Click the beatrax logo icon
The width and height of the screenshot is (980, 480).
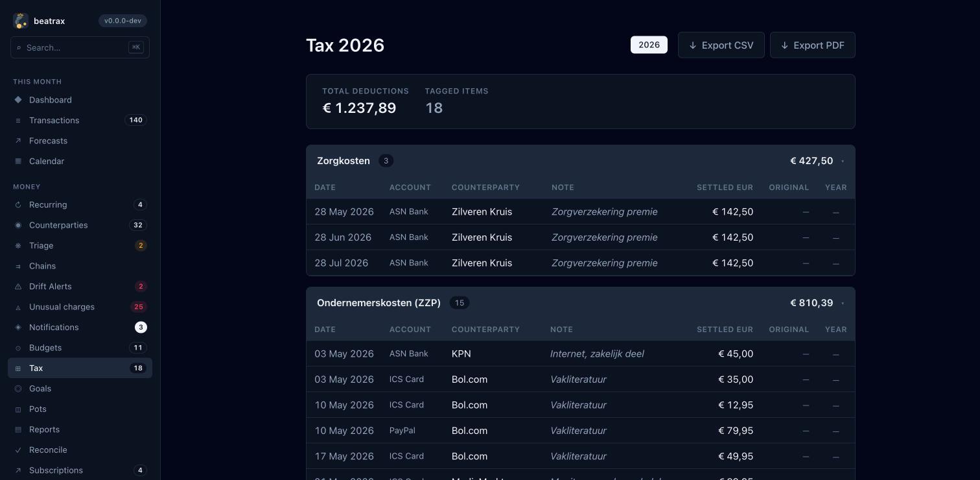[x=21, y=21]
